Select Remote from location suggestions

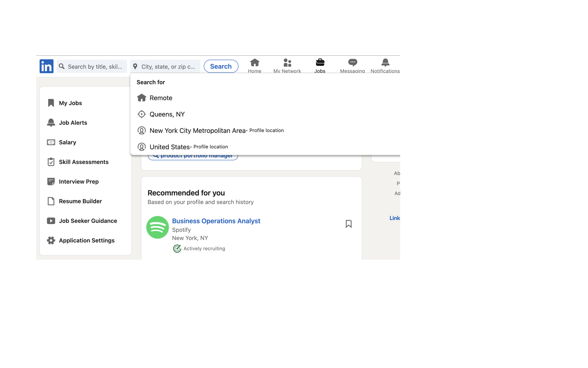click(x=265, y=98)
